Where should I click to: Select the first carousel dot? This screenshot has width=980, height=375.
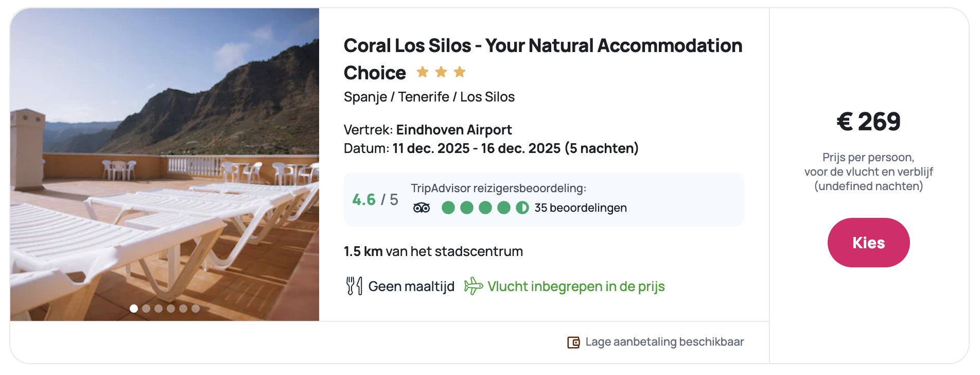point(134,309)
